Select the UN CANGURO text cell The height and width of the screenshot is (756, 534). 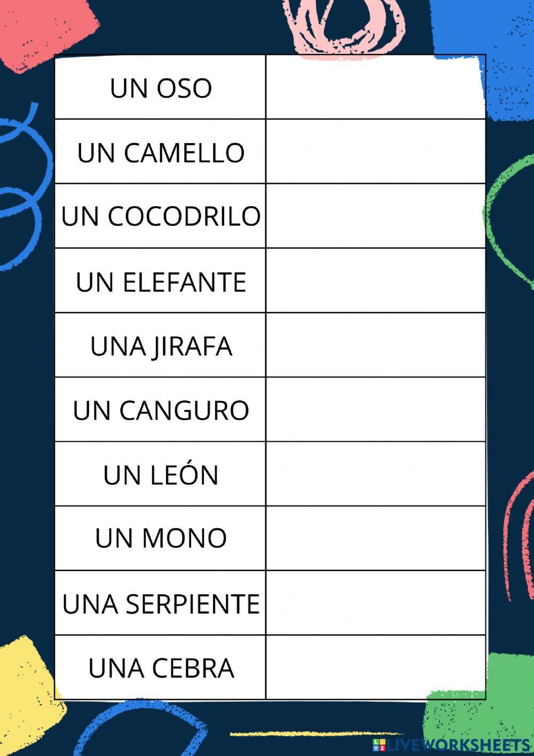coord(161,410)
